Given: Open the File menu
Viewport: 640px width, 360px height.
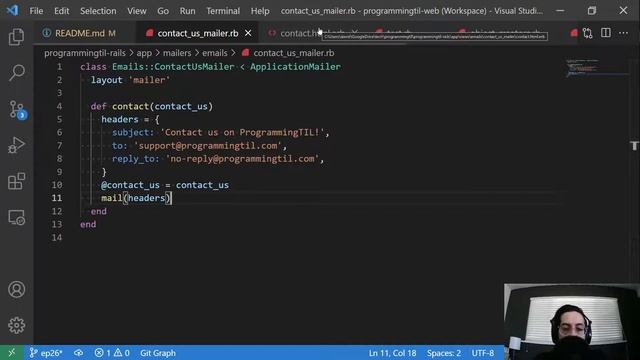Looking at the screenshot, I should [36, 11].
